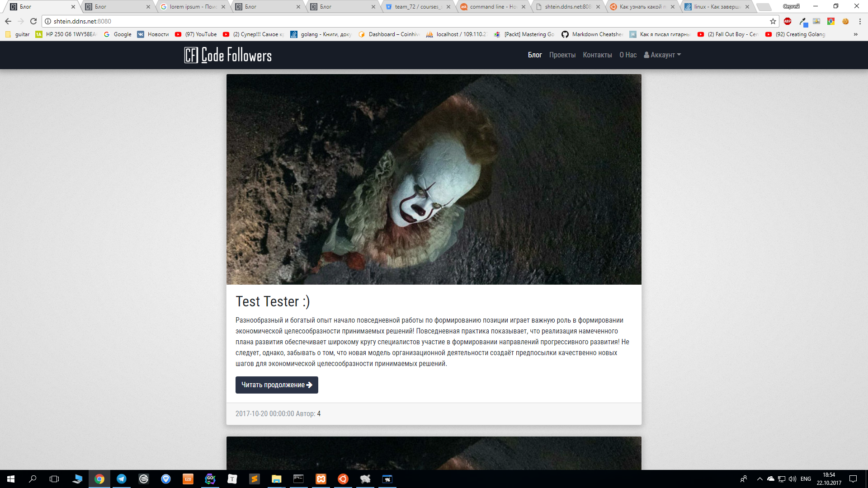Viewport: 868px width, 488px height.
Task: Open File Explorer from the taskbar
Action: (x=277, y=479)
